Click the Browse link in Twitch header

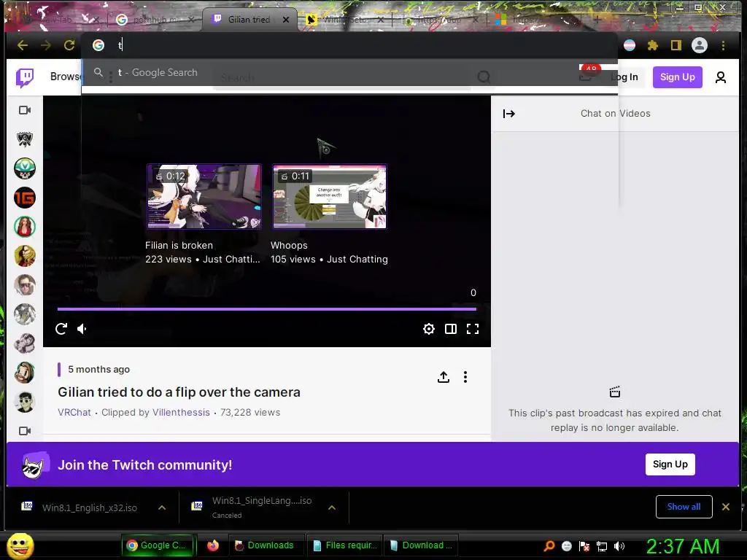(x=65, y=77)
